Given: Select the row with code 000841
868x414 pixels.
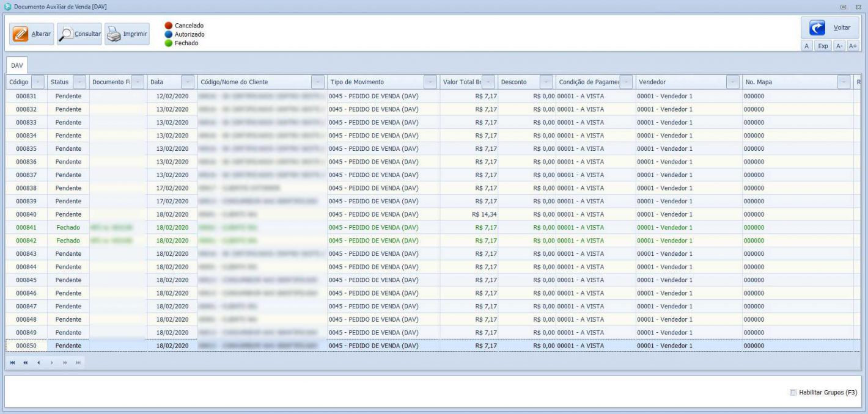Looking at the screenshot, I should [26, 227].
